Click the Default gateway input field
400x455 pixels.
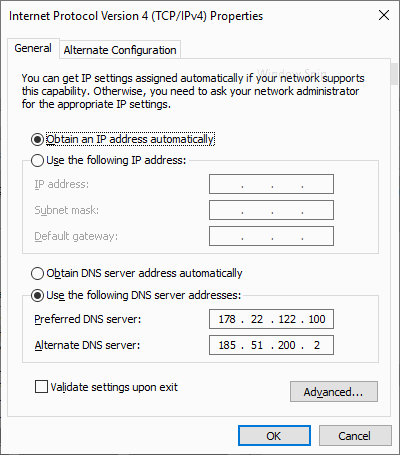coord(271,236)
